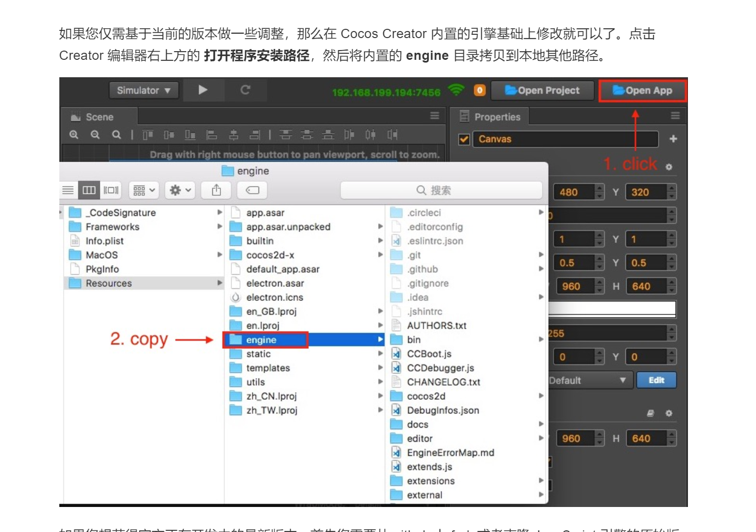
Task: Select the DebugInfos.json file
Action: pyautogui.click(x=466, y=411)
